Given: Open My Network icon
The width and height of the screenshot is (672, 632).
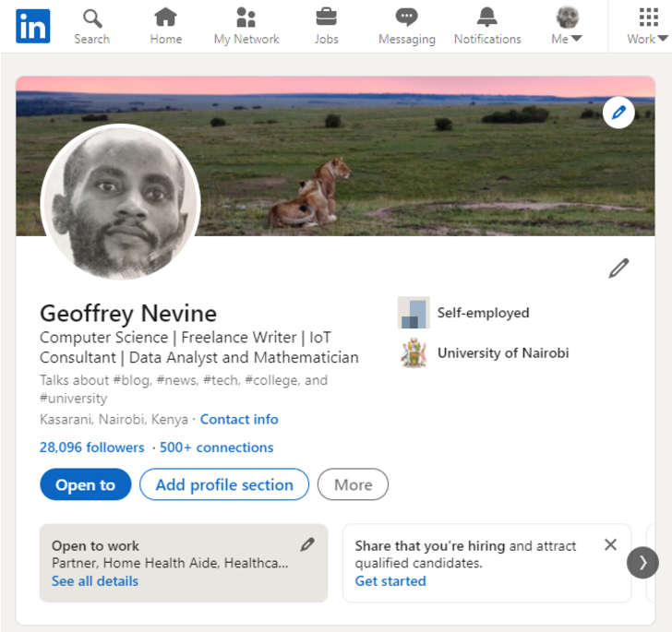Looking at the screenshot, I should point(246,18).
